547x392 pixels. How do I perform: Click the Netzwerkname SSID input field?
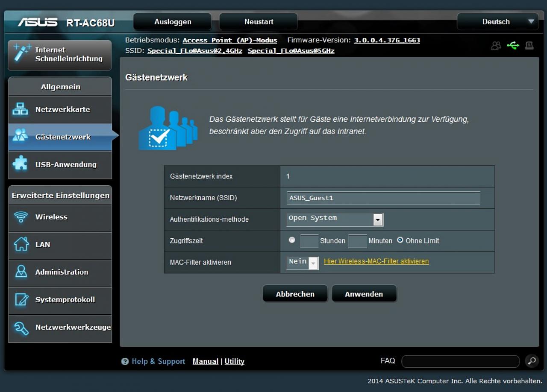[x=384, y=198]
